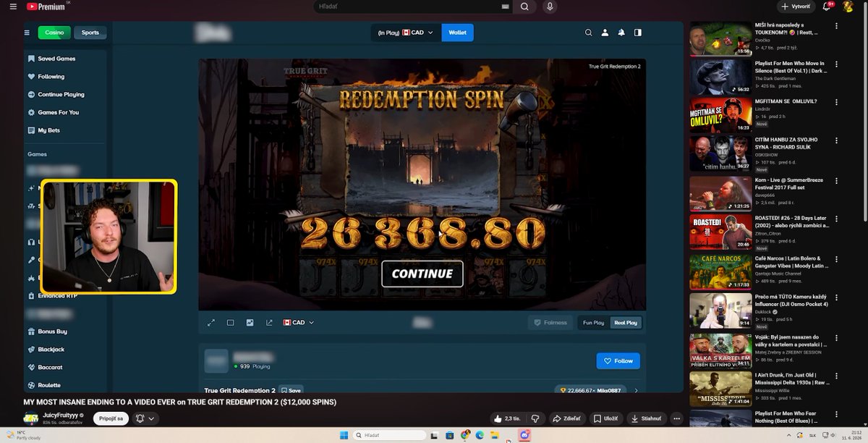The image size is (868, 443).
Task: Open the CAD dropdown below the game
Action: tap(298, 323)
